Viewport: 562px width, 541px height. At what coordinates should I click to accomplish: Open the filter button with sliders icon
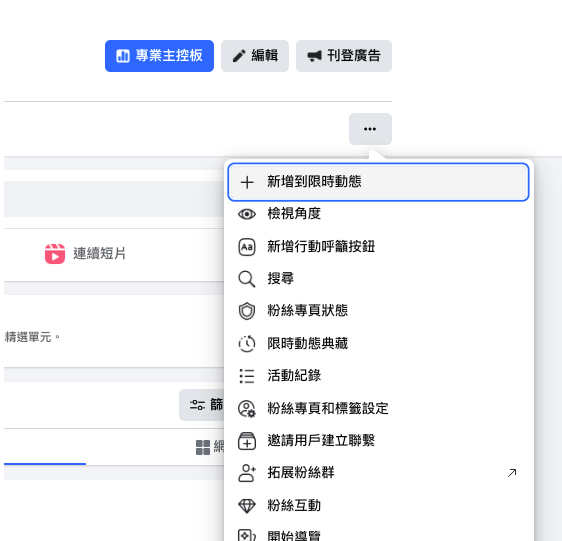[x=202, y=405]
